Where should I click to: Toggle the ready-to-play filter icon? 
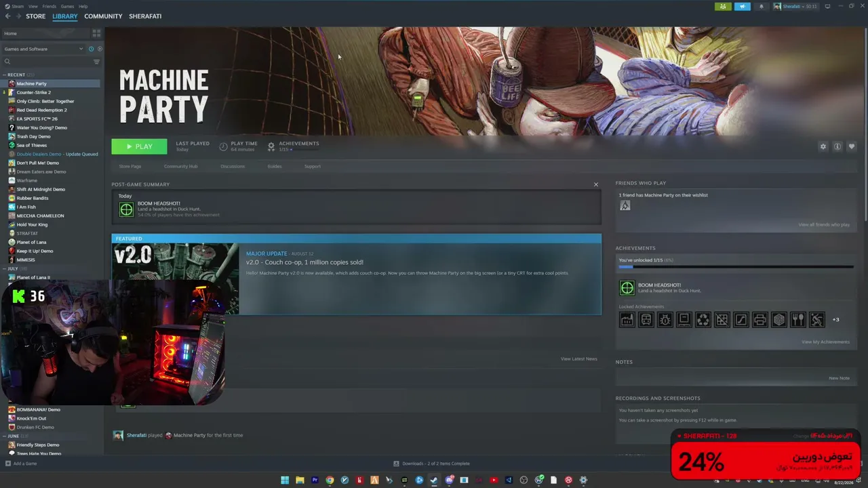(100, 49)
